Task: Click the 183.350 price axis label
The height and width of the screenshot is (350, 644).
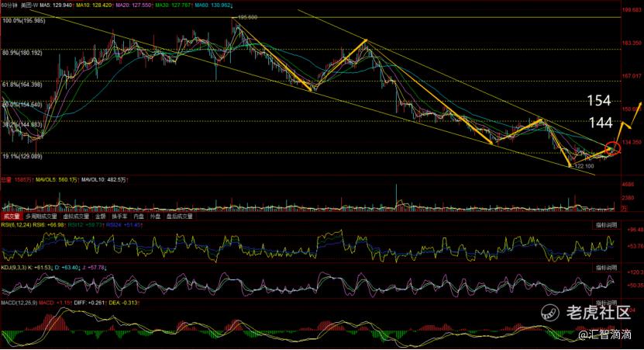Action: point(632,43)
